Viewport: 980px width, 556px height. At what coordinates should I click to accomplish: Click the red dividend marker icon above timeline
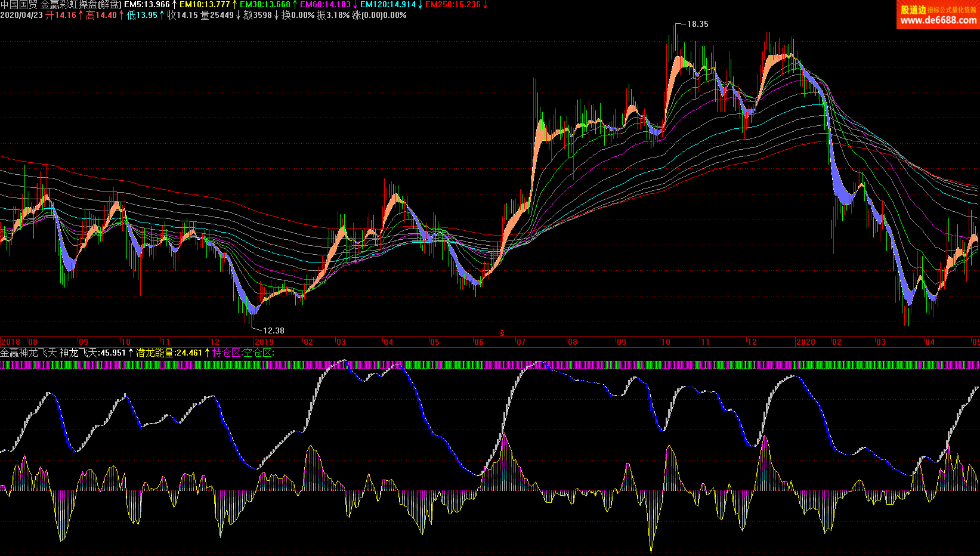point(502,333)
